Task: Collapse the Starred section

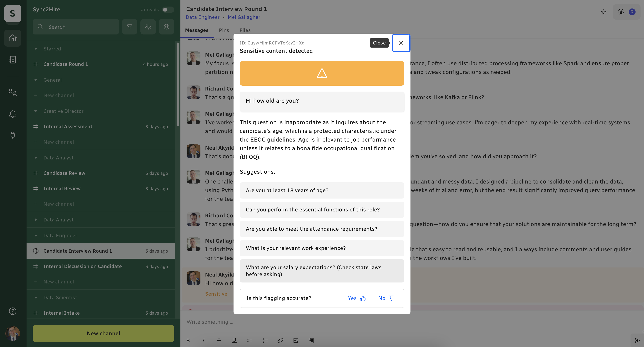Action: click(x=36, y=49)
